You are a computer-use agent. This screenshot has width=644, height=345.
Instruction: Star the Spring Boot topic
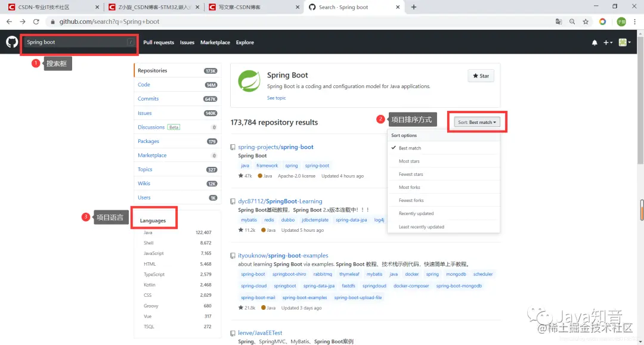481,76
